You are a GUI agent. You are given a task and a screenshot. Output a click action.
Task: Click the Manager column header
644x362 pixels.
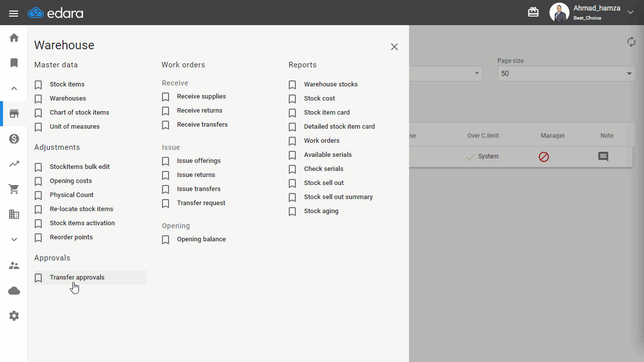553,136
